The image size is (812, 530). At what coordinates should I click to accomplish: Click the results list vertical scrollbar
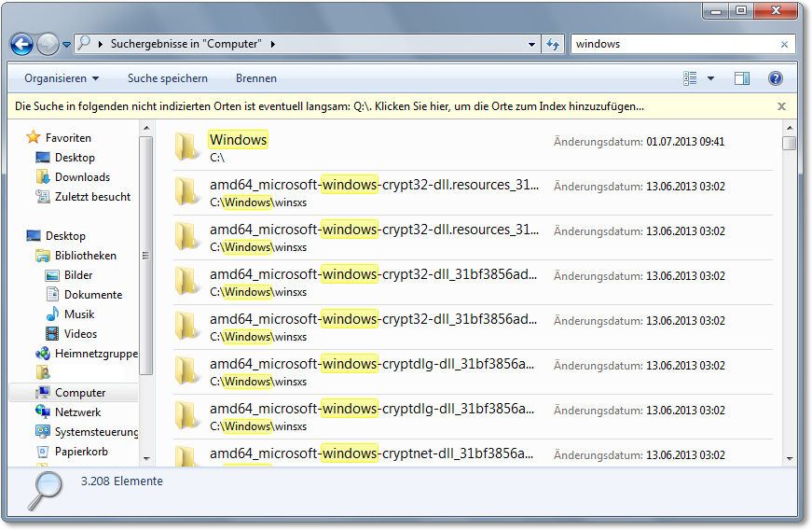[789, 299]
